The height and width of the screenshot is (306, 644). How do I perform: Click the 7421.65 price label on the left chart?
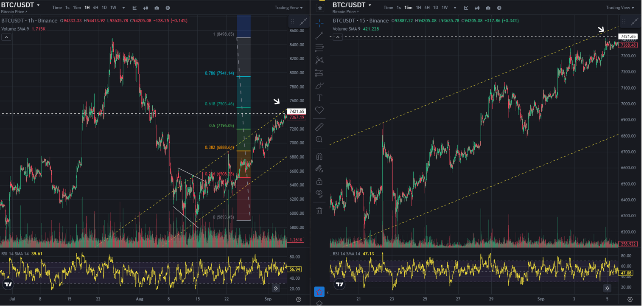pyautogui.click(x=297, y=111)
